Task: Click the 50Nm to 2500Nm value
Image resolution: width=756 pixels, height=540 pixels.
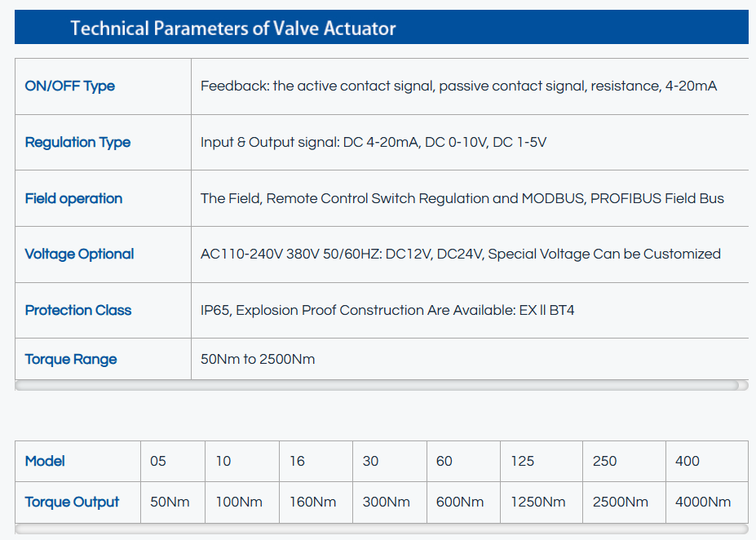Action: click(x=258, y=359)
